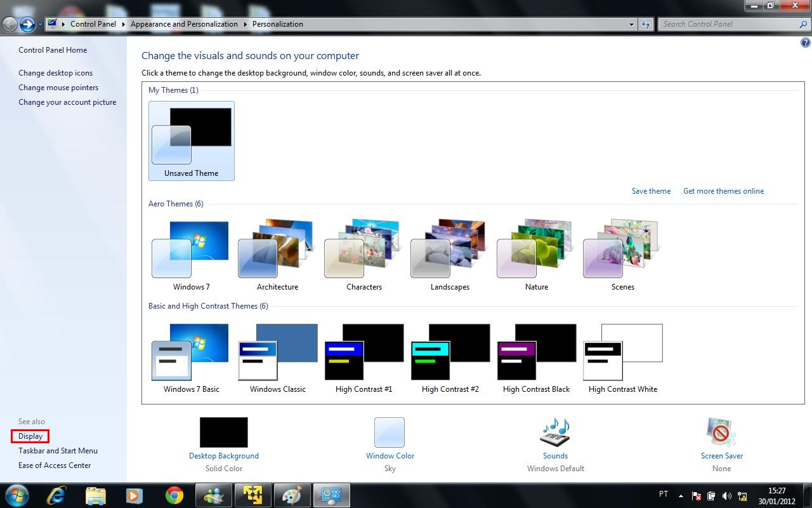The width and height of the screenshot is (812, 508).
Task: Open Control Panel Home
Action: [53, 50]
